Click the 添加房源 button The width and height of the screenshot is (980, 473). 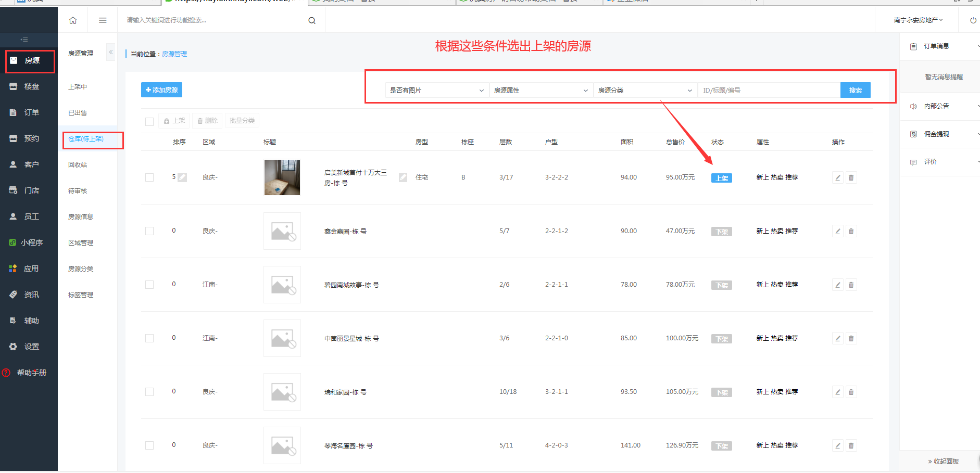(161, 90)
